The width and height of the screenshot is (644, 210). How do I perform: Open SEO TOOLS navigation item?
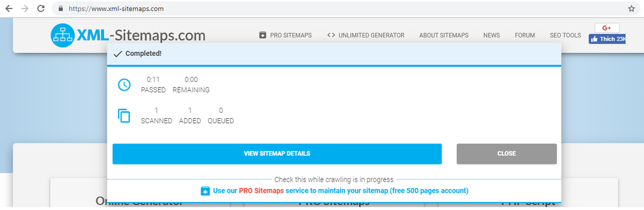coord(565,35)
